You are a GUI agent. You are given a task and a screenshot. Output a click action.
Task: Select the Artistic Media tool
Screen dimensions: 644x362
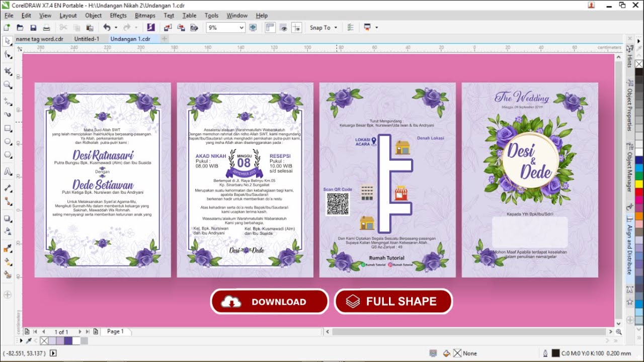pos(8,114)
